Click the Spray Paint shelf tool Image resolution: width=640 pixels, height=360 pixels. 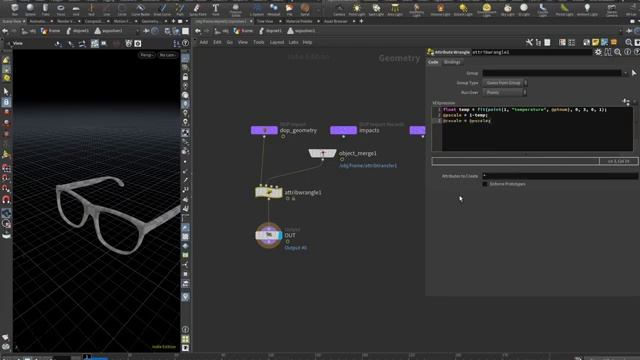[197, 9]
